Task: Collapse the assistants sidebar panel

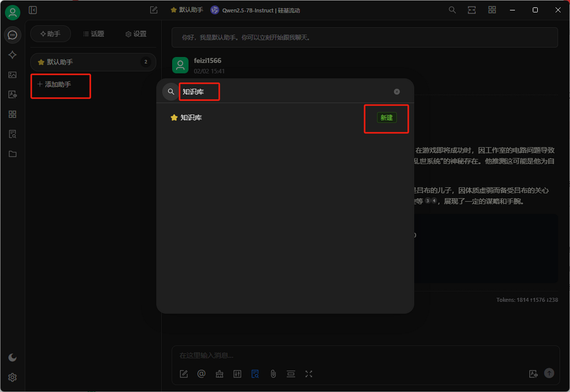Action: coord(33,10)
